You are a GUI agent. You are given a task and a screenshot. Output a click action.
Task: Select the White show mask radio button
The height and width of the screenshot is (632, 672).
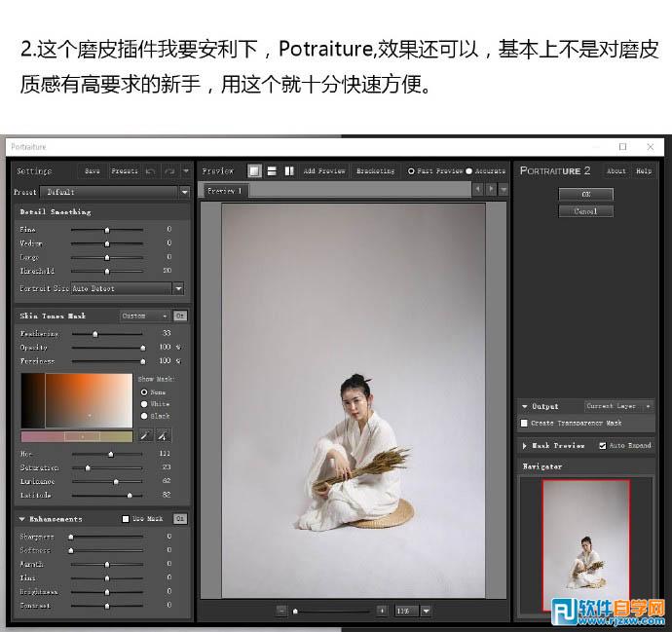coord(145,404)
